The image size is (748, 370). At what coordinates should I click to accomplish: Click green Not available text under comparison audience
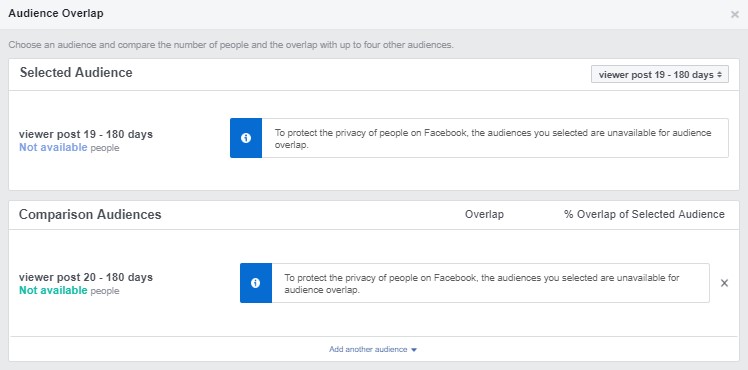(x=53, y=290)
